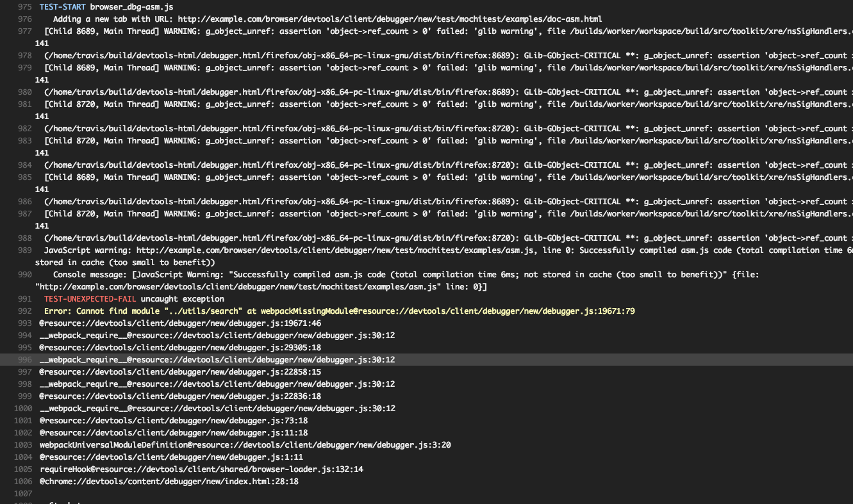
Task: Click line number 975
Action: click(24, 6)
